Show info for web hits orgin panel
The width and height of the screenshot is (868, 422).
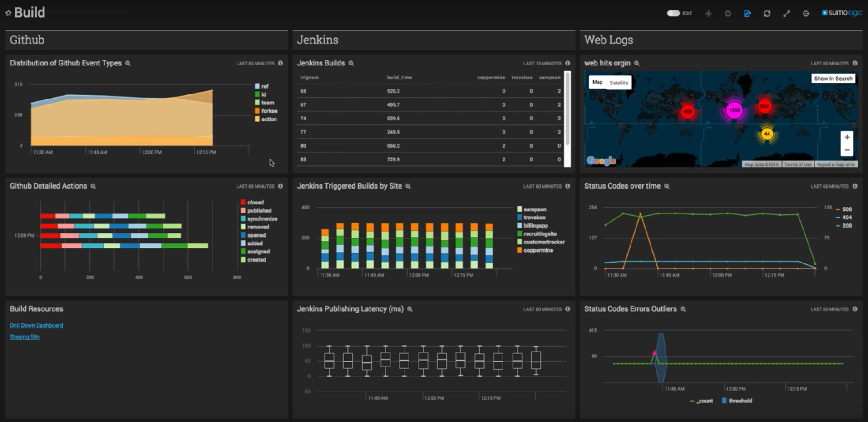(x=855, y=63)
